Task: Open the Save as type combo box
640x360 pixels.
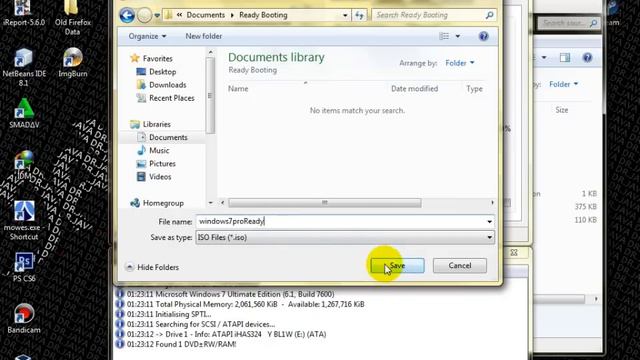Action: click(x=345, y=238)
